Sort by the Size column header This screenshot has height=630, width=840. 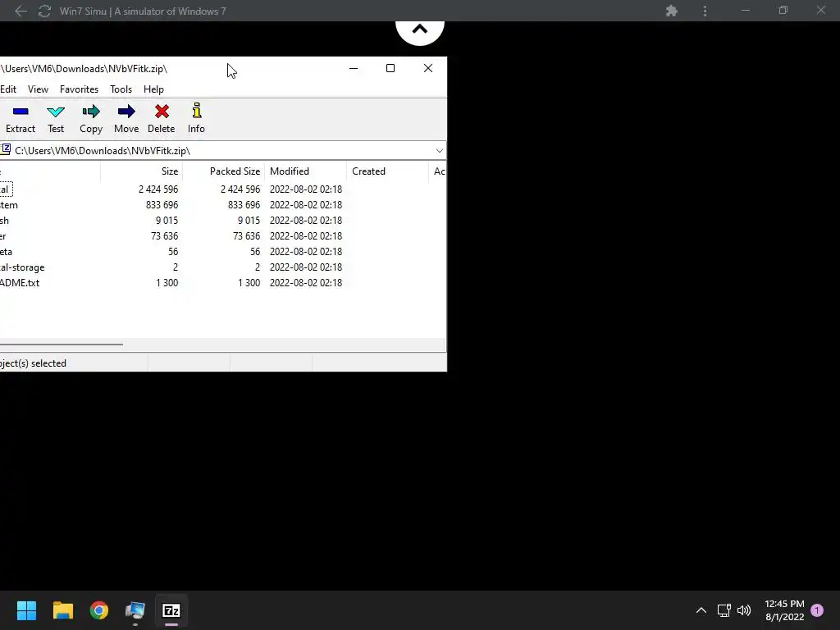click(x=141, y=171)
